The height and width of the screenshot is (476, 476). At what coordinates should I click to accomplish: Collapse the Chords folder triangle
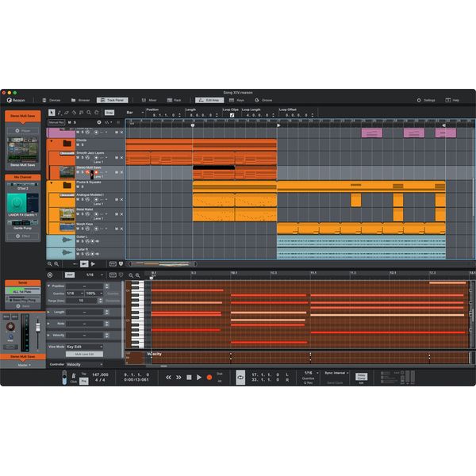pyautogui.click(x=52, y=141)
